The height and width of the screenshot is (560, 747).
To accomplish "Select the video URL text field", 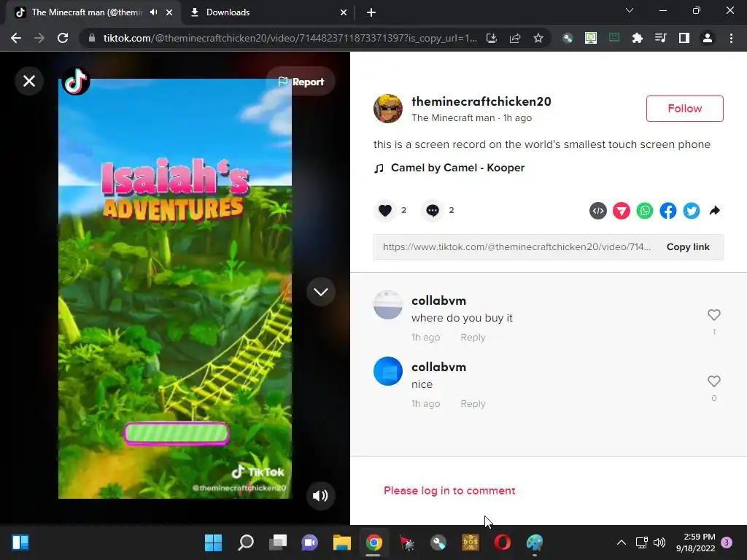I will [x=516, y=246].
